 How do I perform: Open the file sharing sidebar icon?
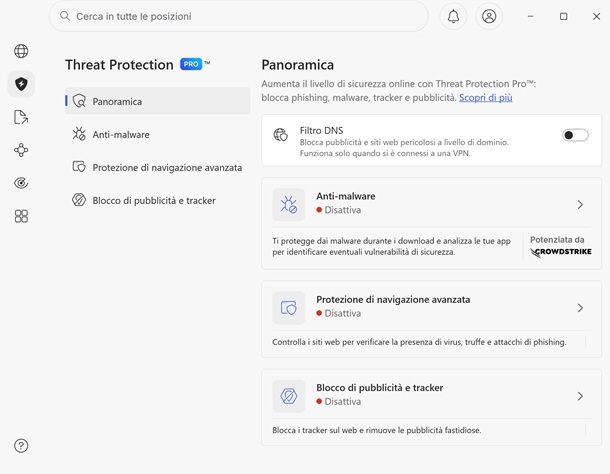point(21,117)
